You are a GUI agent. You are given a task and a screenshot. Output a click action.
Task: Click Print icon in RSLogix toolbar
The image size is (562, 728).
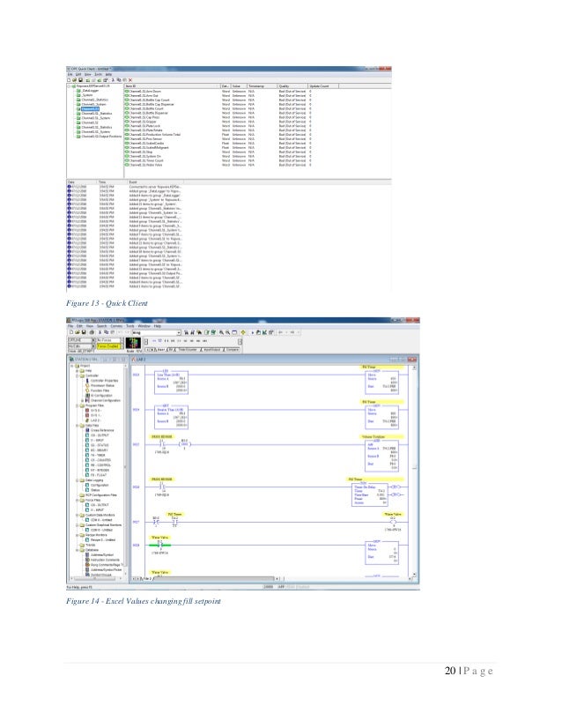(x=92, y=332)
